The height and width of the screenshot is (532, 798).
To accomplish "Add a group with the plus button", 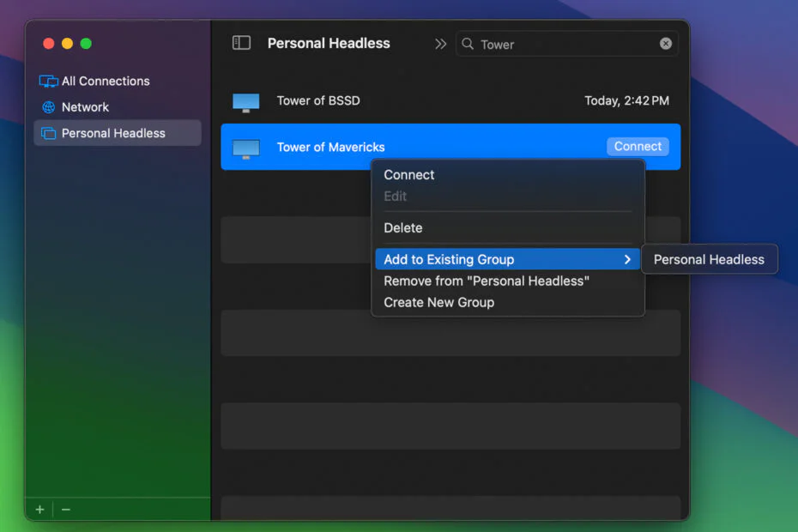I will (40, 509).
